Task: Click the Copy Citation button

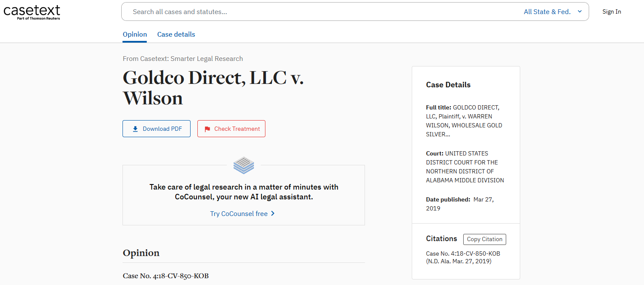Action: 484,239
